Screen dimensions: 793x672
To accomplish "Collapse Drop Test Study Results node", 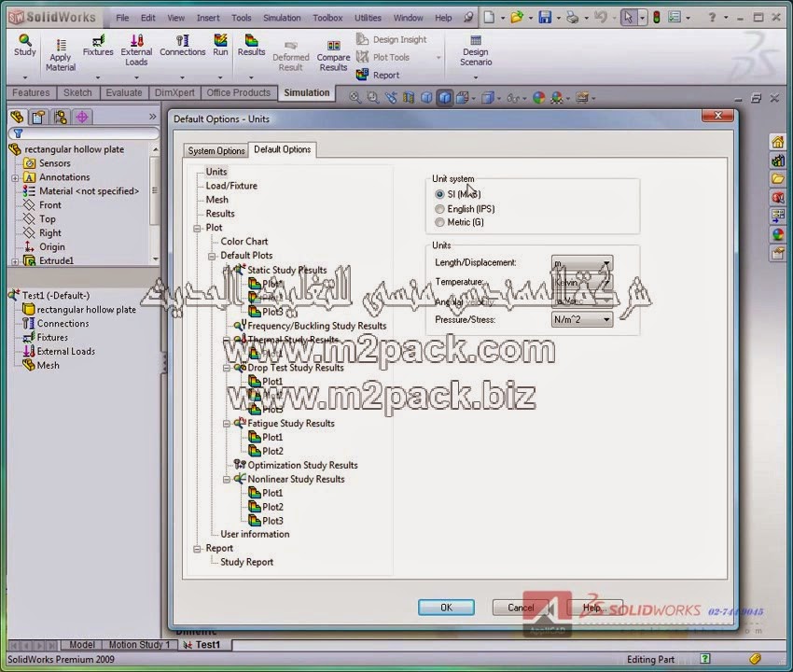I will (x=227, y=368).
